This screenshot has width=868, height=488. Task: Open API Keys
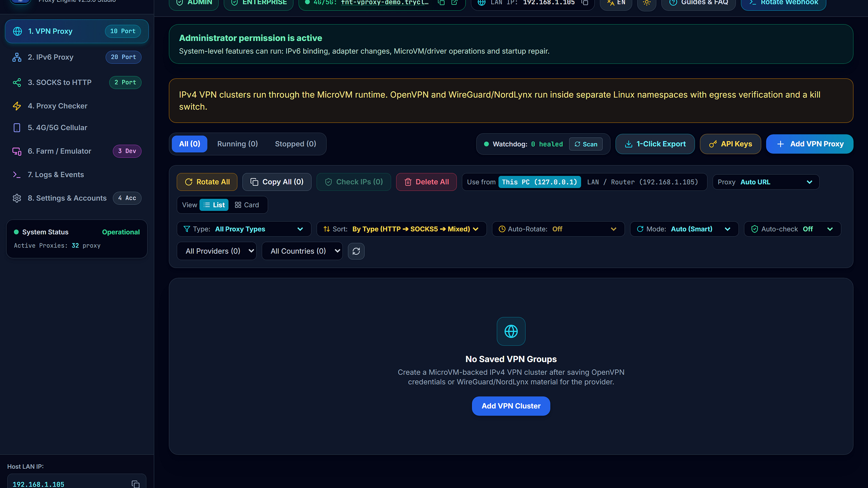click(730, 144)
